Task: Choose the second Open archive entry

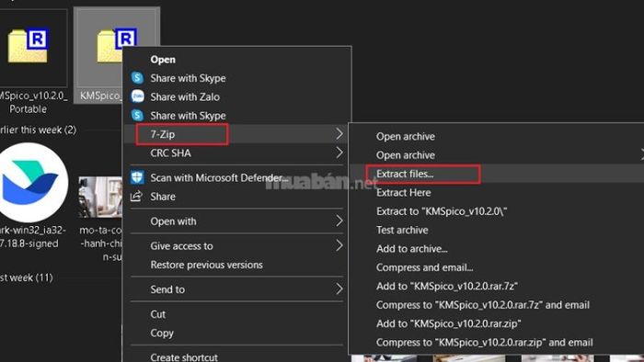Action: point(497,155)
